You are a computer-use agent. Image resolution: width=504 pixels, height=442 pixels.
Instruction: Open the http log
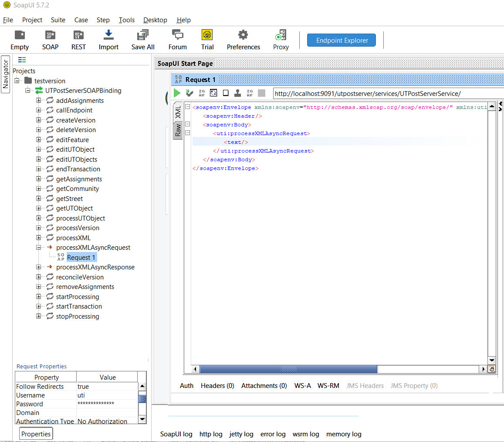tap(211, 434)
